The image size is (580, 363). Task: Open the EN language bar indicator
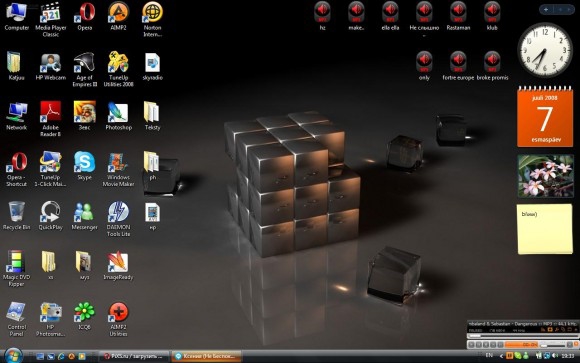[489, 356]
